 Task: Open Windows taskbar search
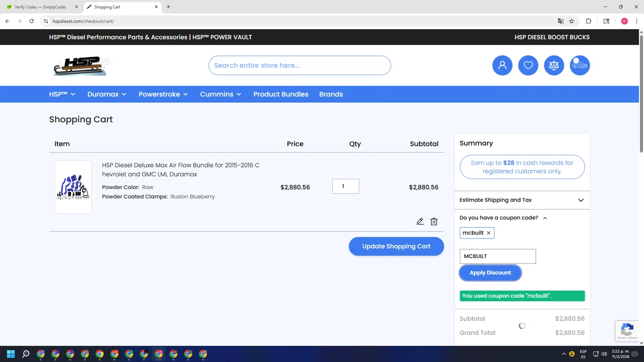[26, 354]
